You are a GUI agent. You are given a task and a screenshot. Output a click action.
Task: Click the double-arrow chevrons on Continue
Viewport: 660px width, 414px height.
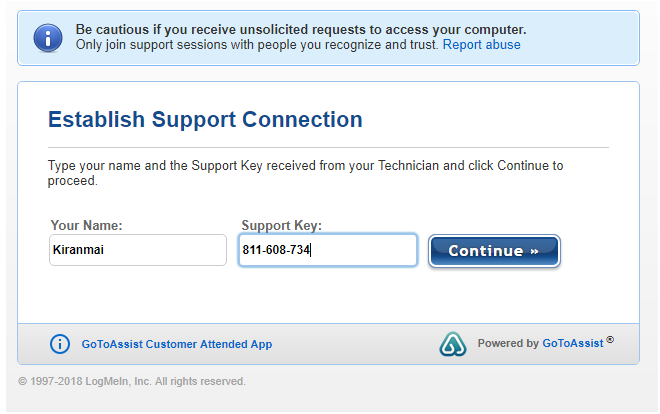pyautogui.click(x=534, y=251)
